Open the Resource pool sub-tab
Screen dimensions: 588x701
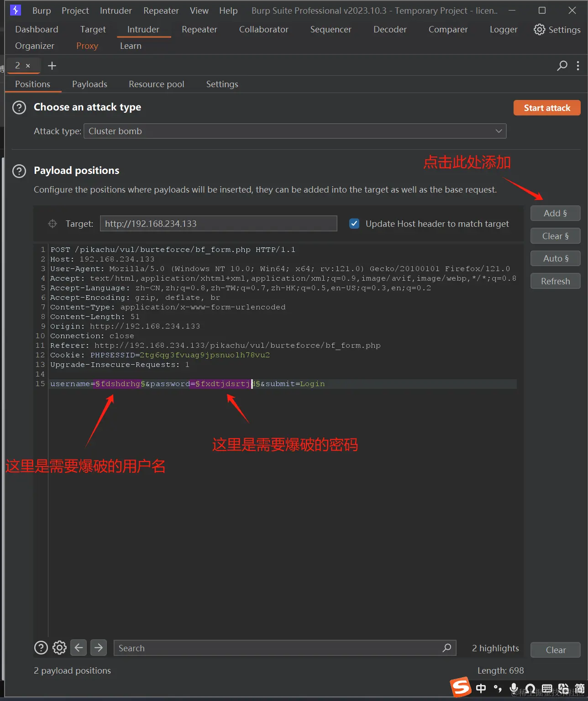(x=157, y=84)
